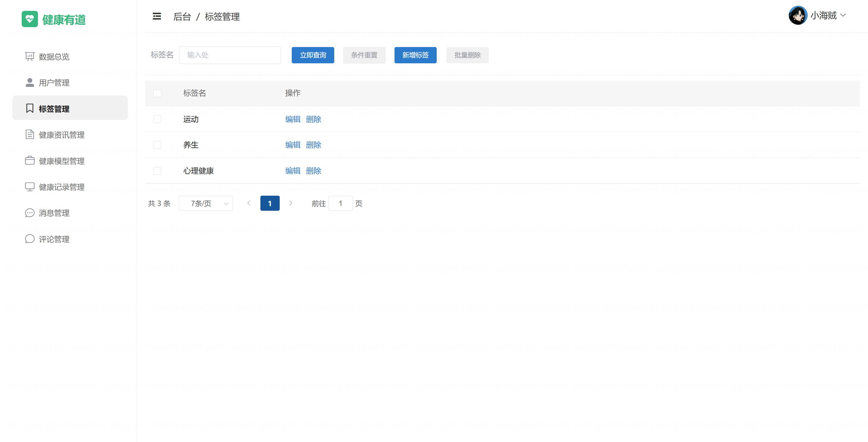Click the sidebar collapse hamburger icon
Screen dimensions: 868x442
157,16
